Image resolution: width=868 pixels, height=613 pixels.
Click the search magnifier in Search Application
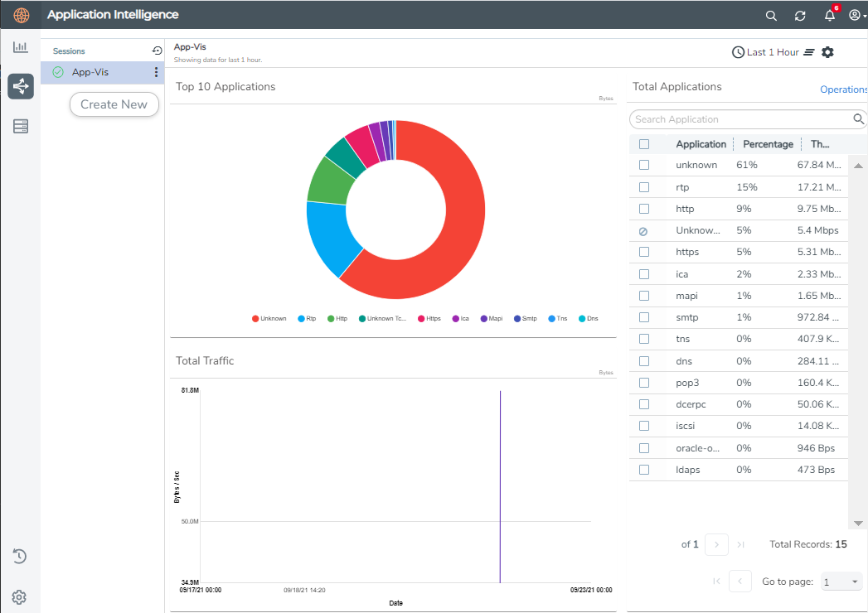[858, 119]
